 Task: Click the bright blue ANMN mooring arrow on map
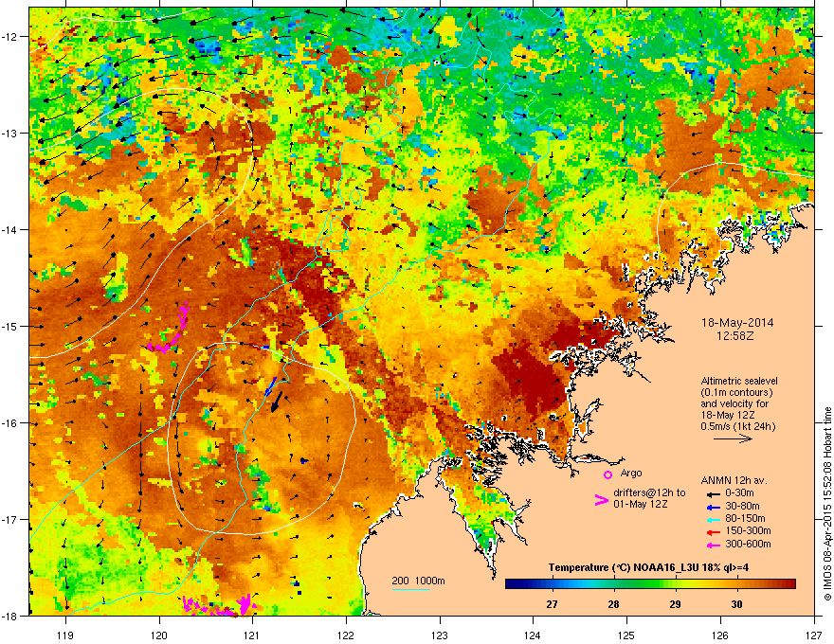point(271,386)
